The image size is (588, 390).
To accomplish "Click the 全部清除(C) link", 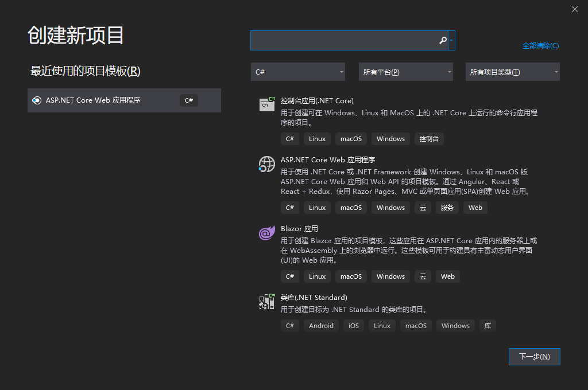I will point(540,46).
